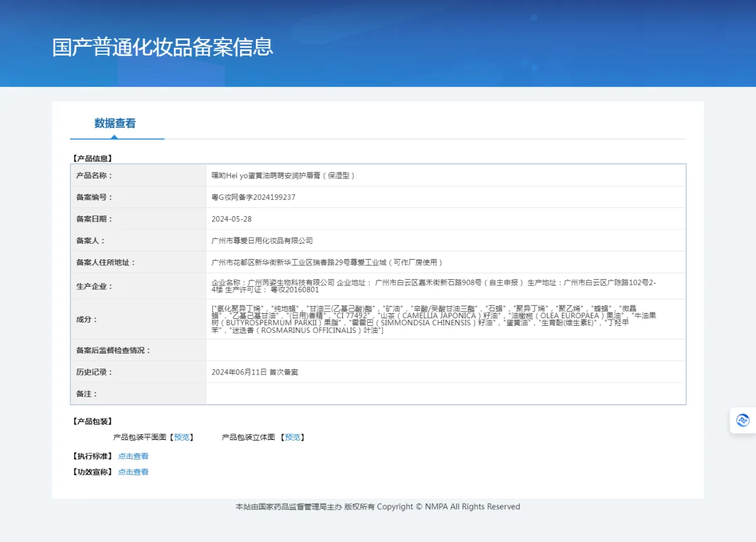Click the 产品包装平面图 label
The width and height of the screenshot is (756, 542).
pos(139,437)
